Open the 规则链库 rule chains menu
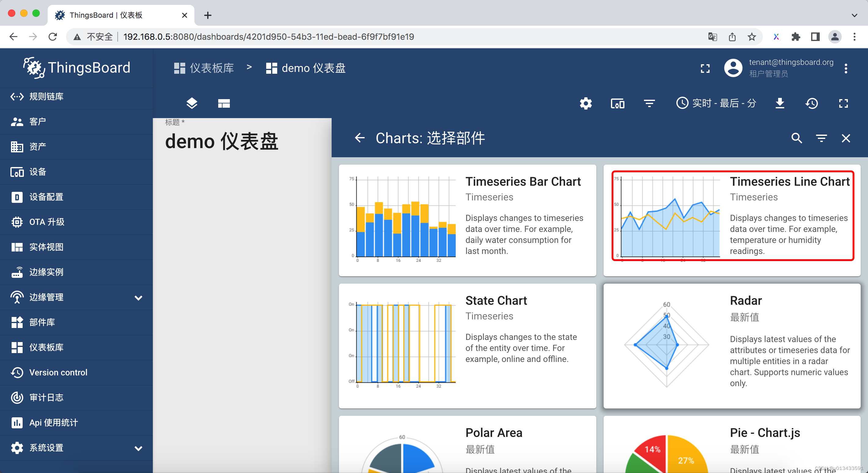The height and width of the screenshot is (473, 868). pyautogui.click(x=76, y=96)
